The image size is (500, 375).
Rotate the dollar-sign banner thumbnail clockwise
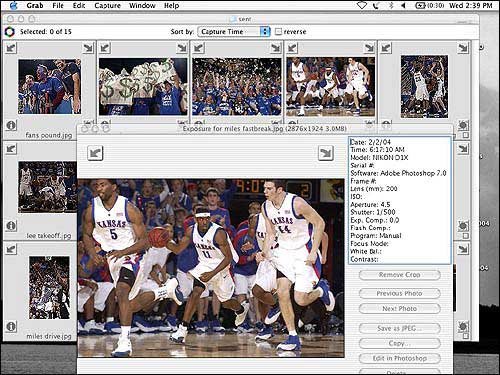182,48
